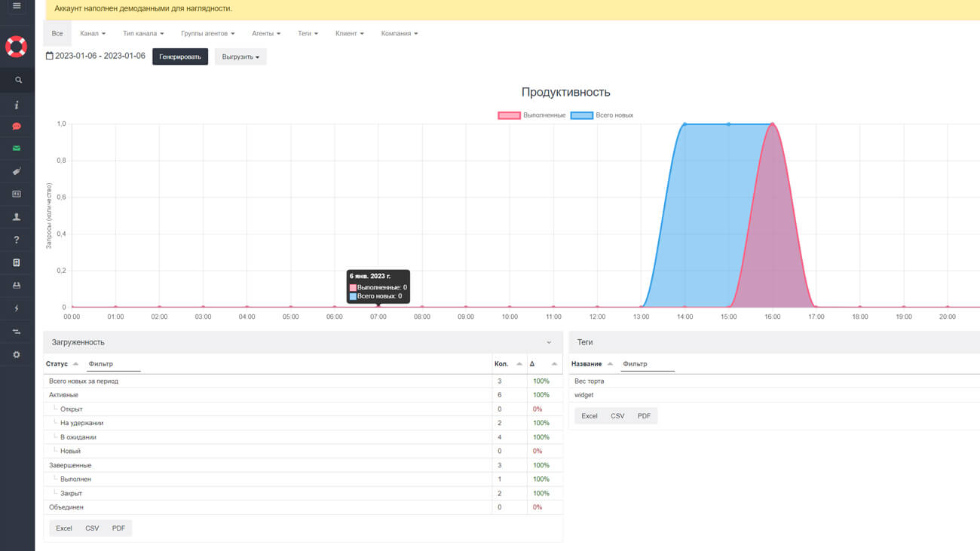Select the Все tab
Viewport: 980px width, 551px height.
coord(57,34)
